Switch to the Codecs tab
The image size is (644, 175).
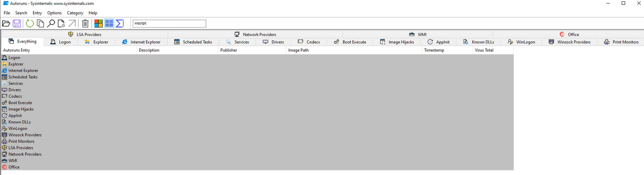coord(309,42)
